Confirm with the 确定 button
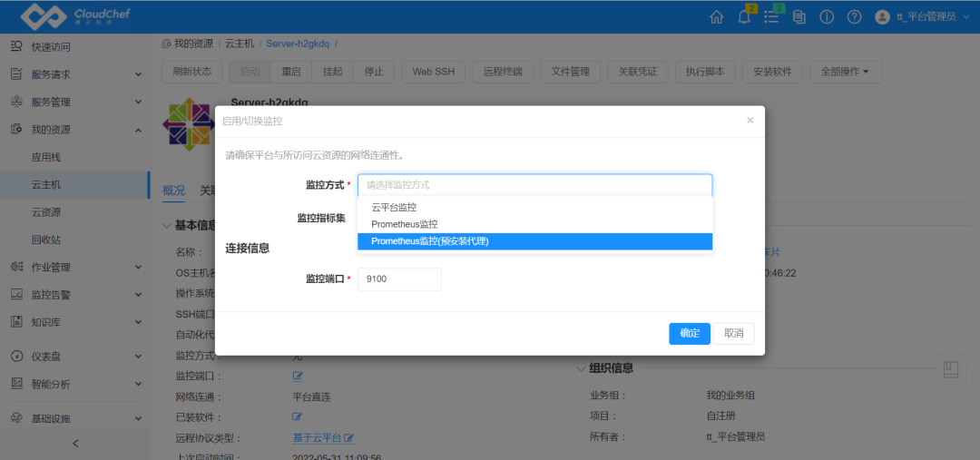The image size is (980, 460). [690, 334]
